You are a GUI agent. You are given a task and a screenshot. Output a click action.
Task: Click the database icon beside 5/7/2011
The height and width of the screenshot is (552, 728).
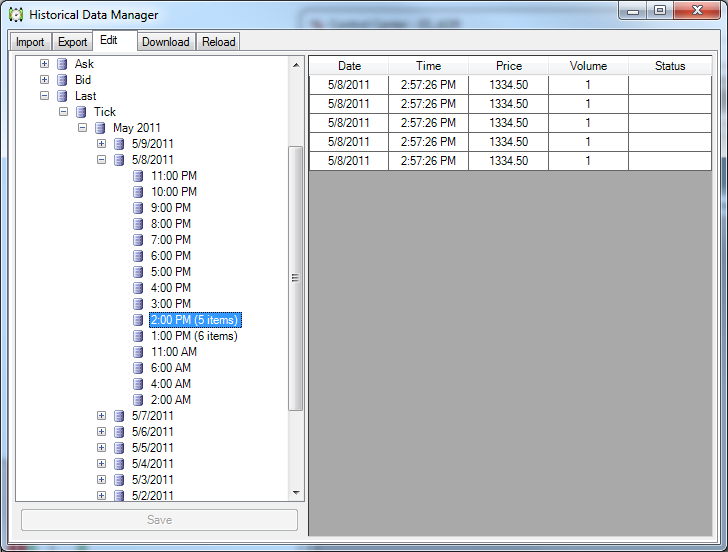(119, 416)
